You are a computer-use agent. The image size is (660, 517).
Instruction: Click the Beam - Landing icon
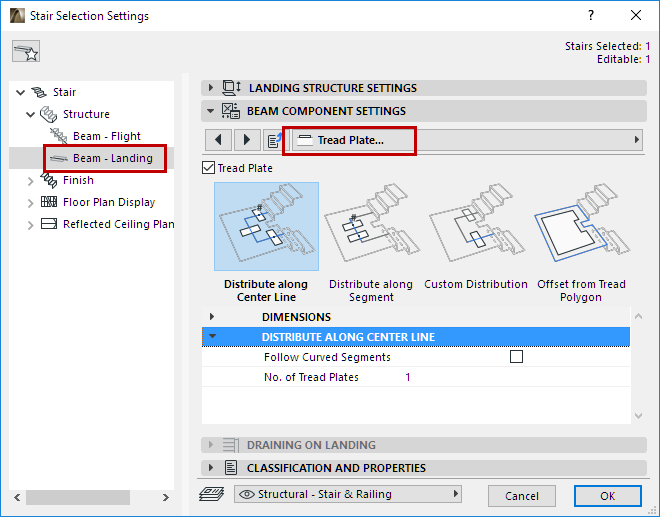(59, 158)
